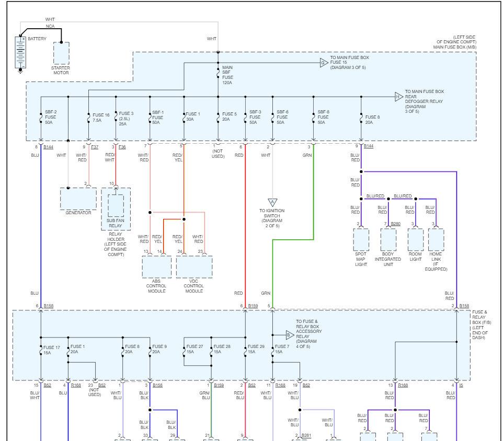Expand the TO IGNITION SWITCH reference triangle
504x441 pixels.
[272, 203]
